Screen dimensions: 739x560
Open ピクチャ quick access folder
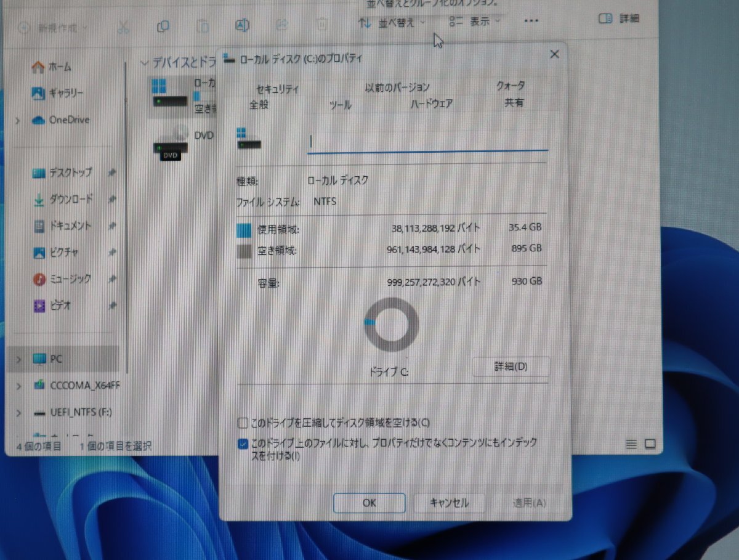coord(55,253)
